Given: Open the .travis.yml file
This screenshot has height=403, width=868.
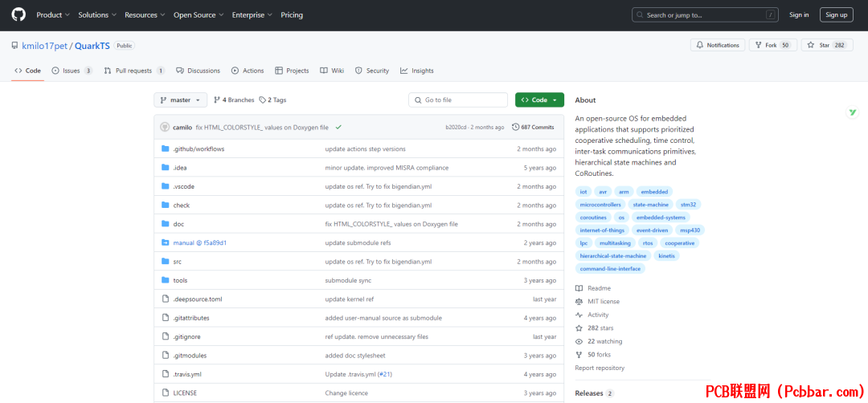Looking at the screenshot, I should tap(187, 374).
